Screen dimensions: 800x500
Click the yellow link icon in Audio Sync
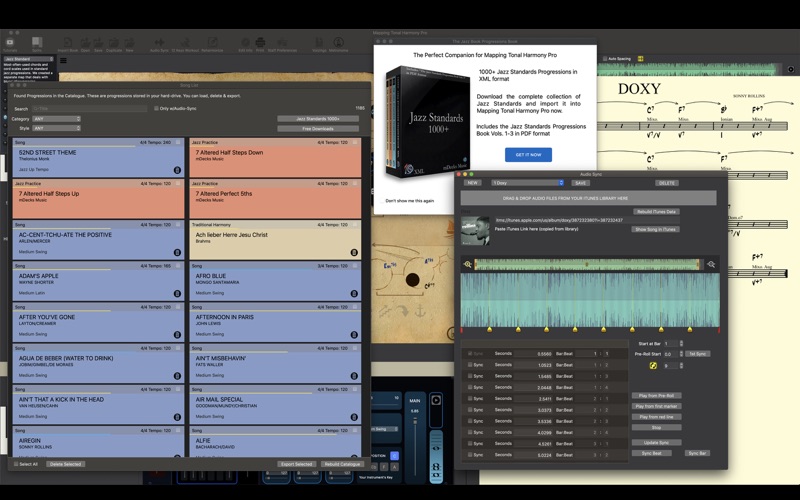[653, 365]
